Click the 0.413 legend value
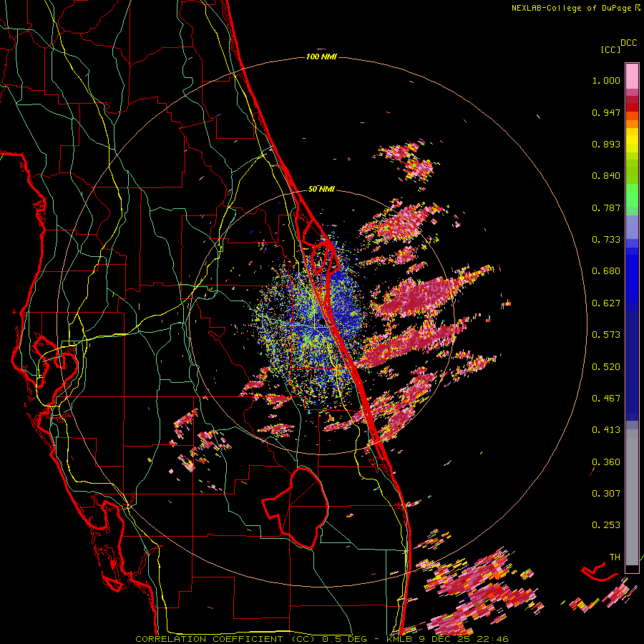The height and width of the screenshot is (644, 644). click(606, 430)
